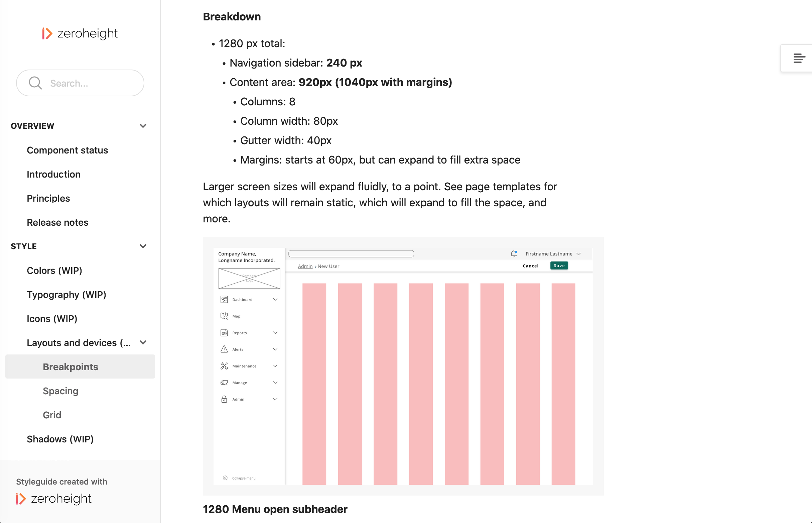812x523 pixels.
Task: Select Grid in the sidebar
Action: [x=52, y=415]
